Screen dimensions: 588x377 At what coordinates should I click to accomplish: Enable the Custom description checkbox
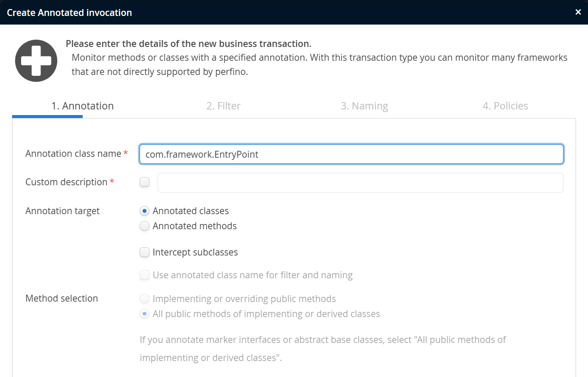[x=145, y=182]
